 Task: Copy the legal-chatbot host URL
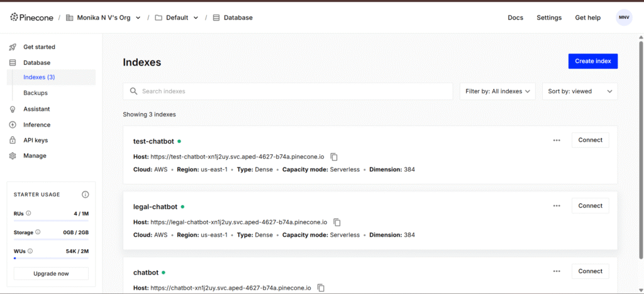click(x=337, y=222)
